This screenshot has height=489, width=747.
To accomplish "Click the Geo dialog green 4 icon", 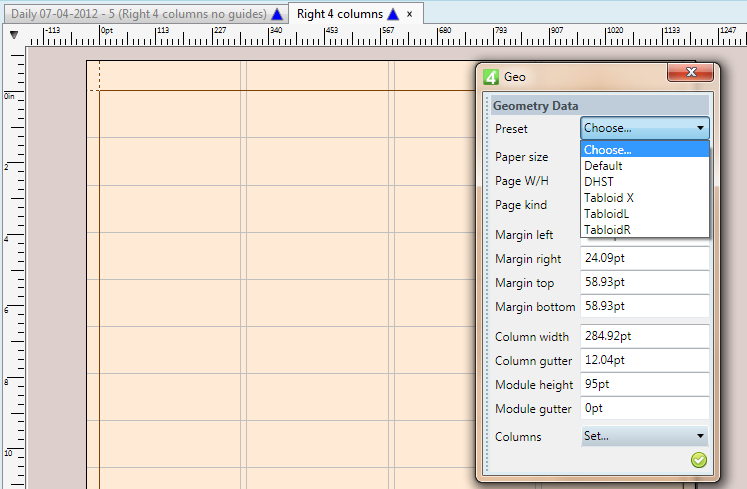I will pyautogui.click(x=491, y=77).
